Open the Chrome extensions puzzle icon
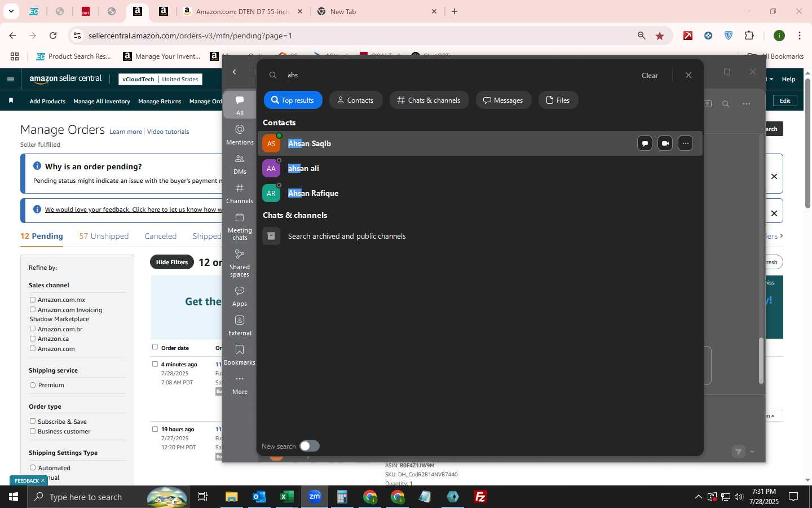812x508 pixels. click(749, 36)
